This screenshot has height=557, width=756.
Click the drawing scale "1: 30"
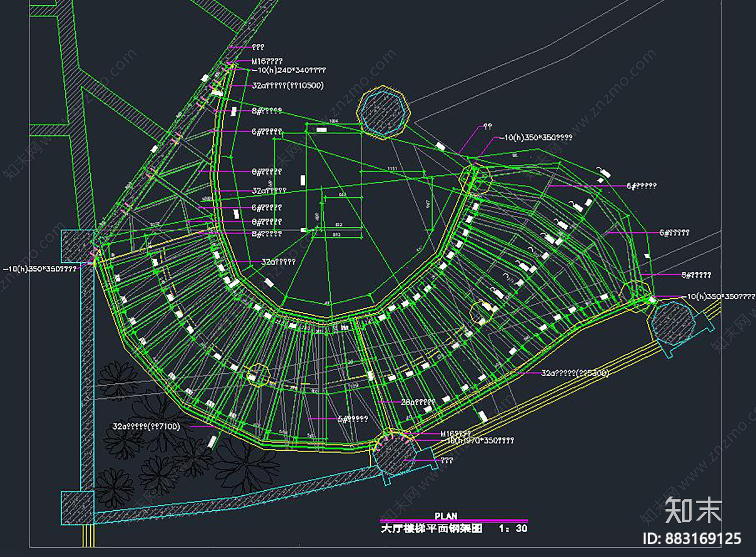513,528
